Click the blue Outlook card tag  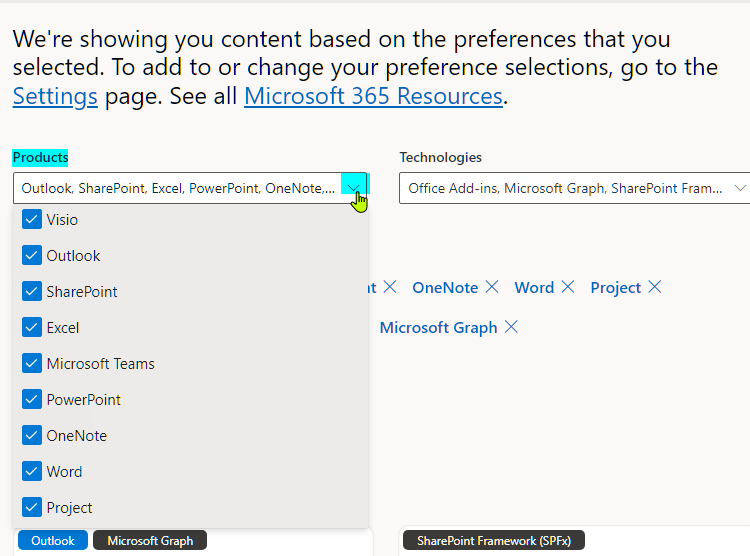coord(53,541)
